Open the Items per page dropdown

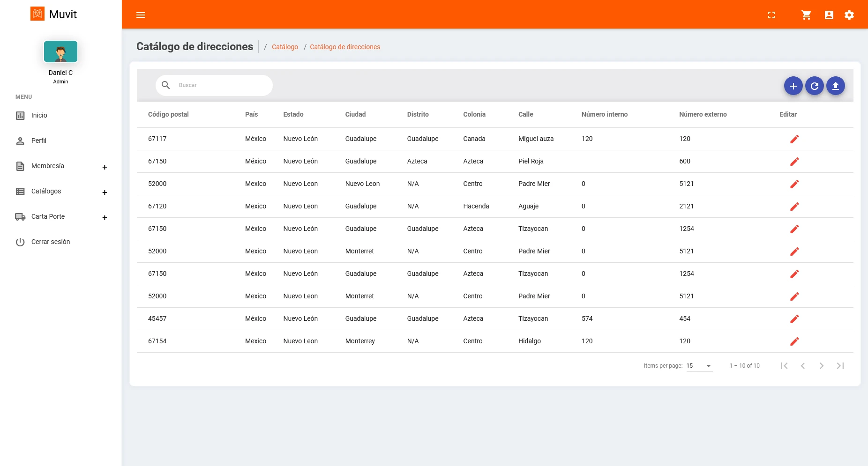699,366
